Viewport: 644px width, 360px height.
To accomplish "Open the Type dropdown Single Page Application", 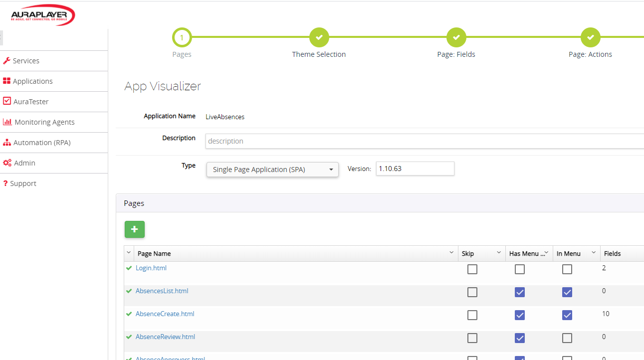I will [272, 170].
